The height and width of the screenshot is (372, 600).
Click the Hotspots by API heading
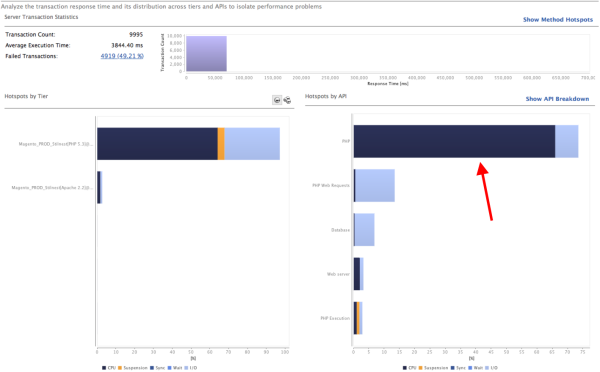pos(326,96)
